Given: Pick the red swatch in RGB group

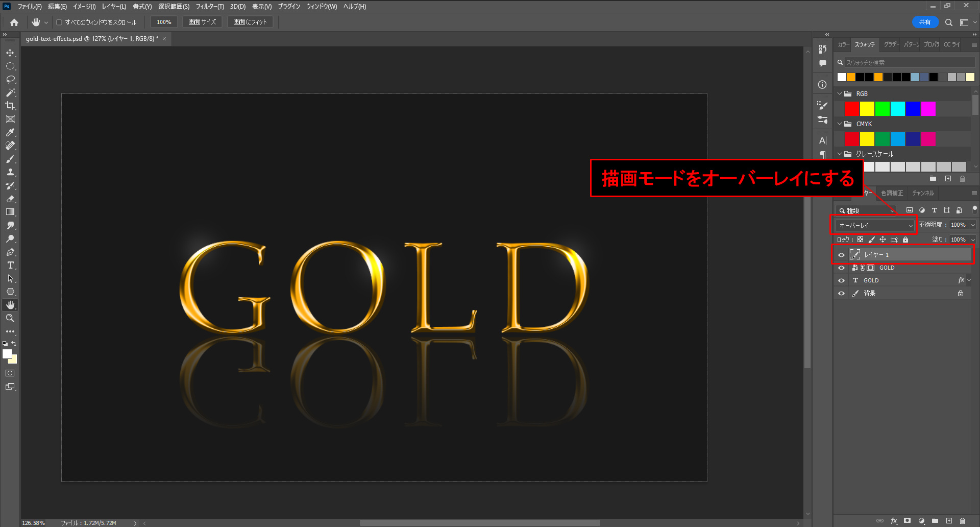Looking at the screenshot, I should 851,109.
